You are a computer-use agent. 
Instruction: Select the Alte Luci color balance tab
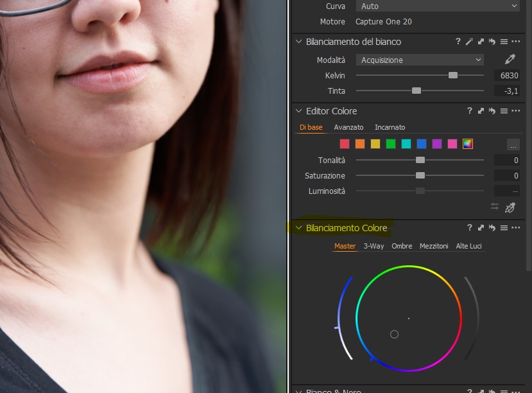[x=468, y=246]
